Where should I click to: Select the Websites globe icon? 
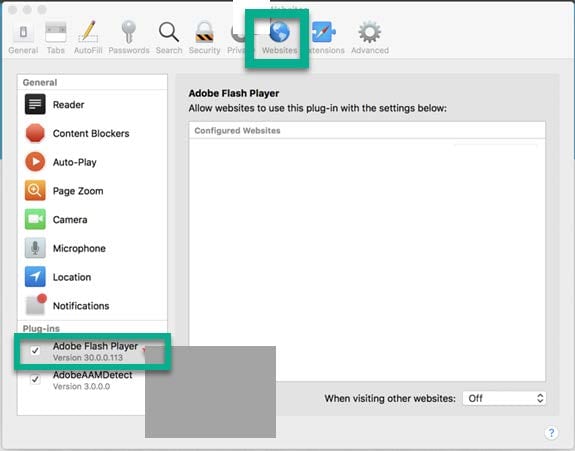279,32
